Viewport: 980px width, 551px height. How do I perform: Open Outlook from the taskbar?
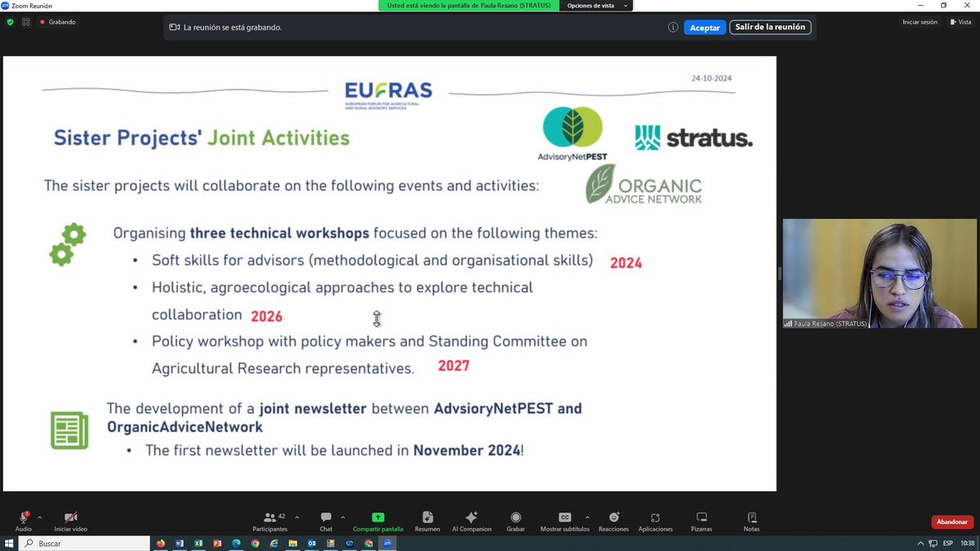point(312,543)
